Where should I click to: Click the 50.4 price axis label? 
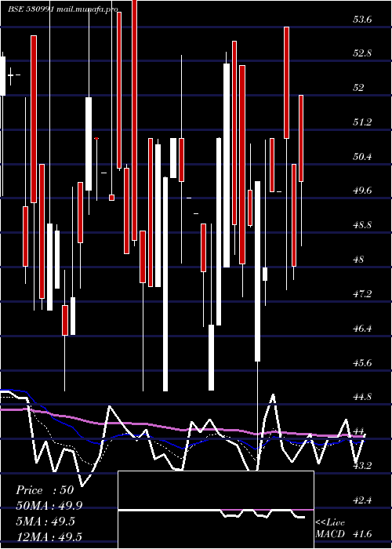pyautogui.click(x=362, y=157)
